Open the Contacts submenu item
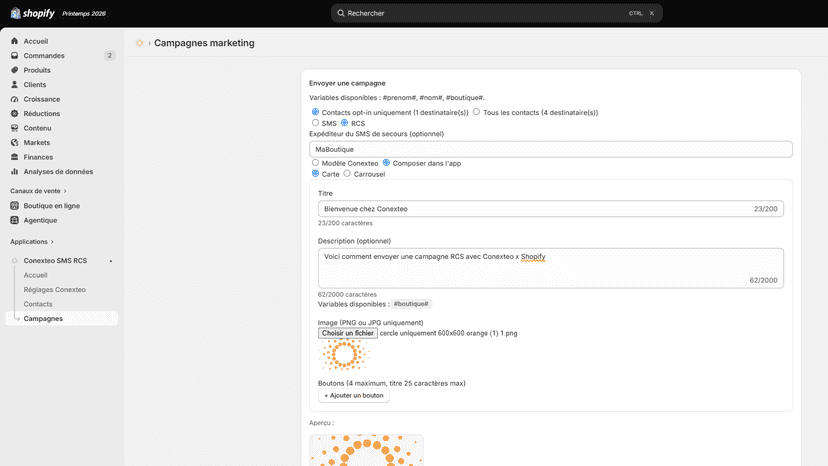Image resolution: width=828 pixels, height=466 pixels. point(38,304)
